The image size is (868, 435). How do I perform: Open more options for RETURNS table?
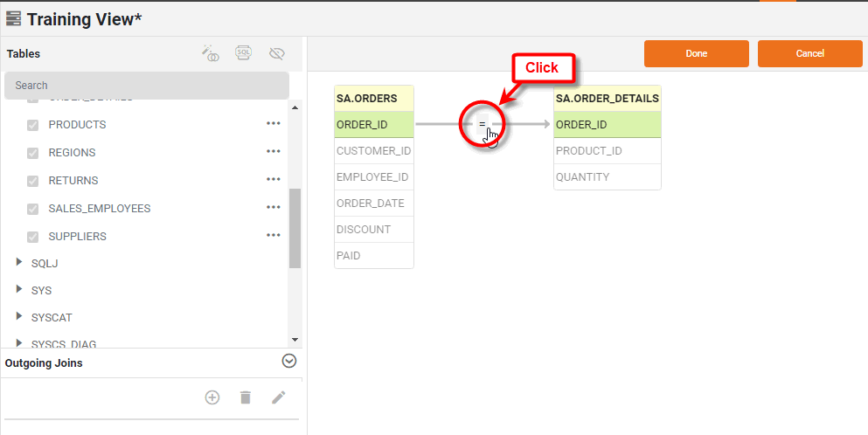[x=274, y=180]
